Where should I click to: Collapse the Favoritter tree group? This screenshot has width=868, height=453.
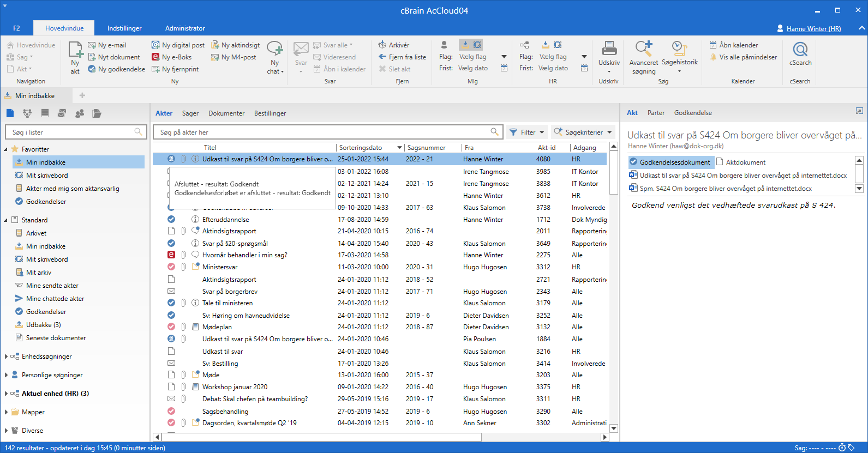click(6, 149)
